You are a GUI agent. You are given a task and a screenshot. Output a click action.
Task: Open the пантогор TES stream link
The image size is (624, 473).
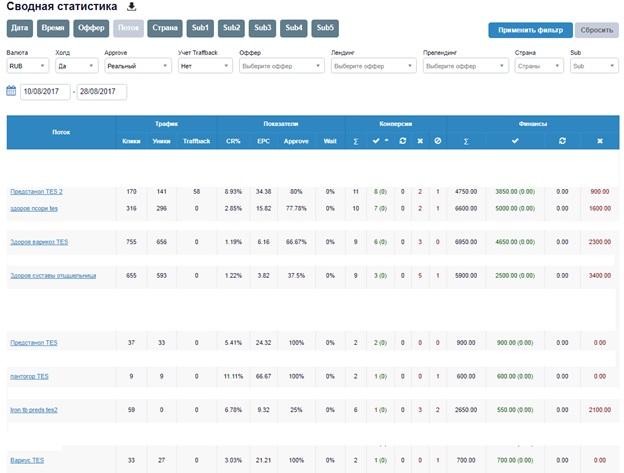pos(29,376)
